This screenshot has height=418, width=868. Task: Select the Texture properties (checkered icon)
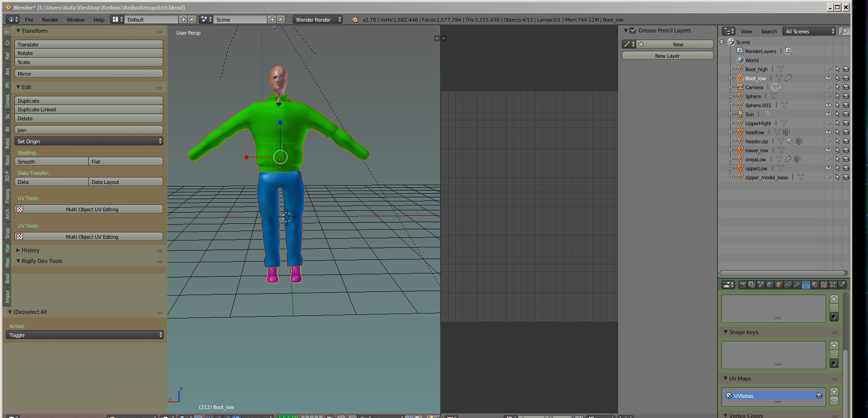pyautogui.click(x=824, y=285)
